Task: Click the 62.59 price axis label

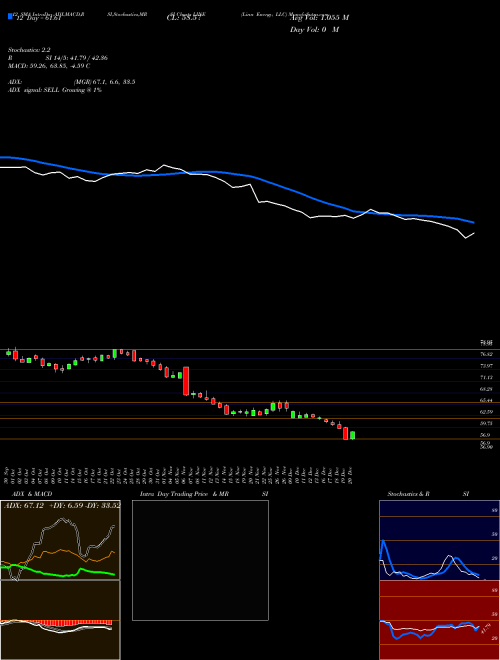Action: click(x=486, y=412)
